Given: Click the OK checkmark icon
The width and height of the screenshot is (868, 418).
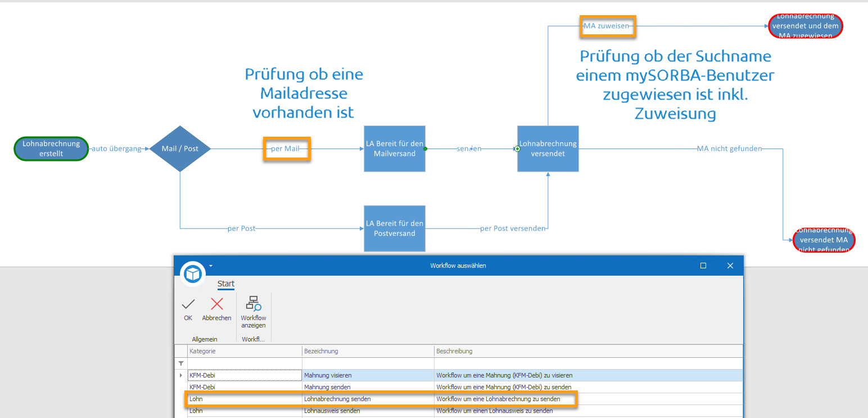Looking at the screenshot, I should (188, 304).
